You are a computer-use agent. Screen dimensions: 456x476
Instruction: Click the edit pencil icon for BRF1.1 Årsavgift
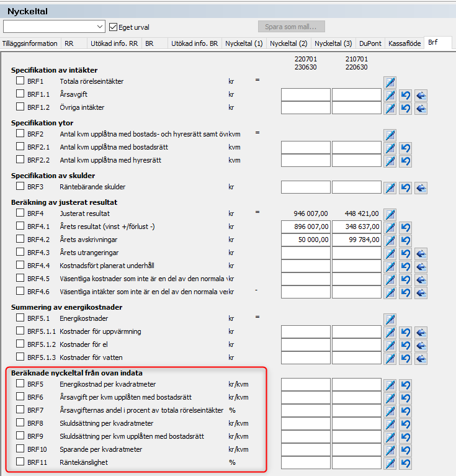click(390, 96)
